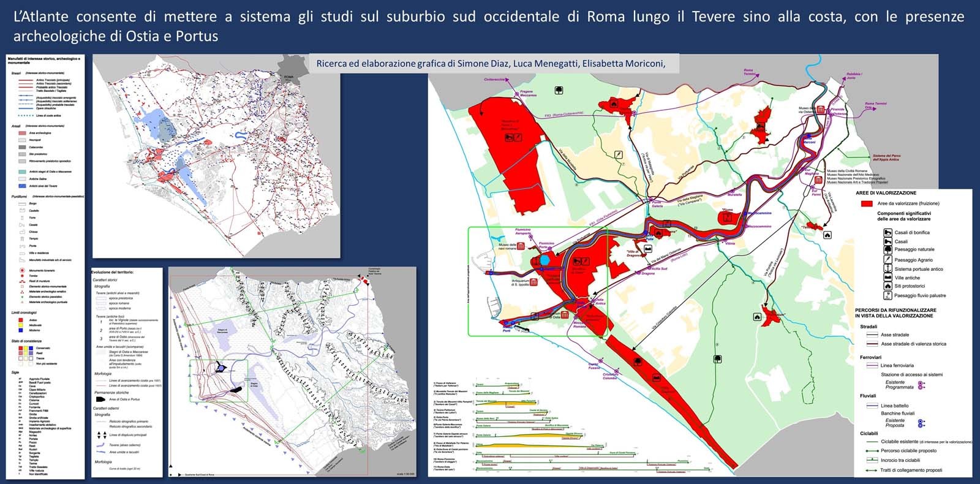Click the top-left archaeological sites map thumbnail
This screenshot has height=484, width=980.
click(216, 156)
